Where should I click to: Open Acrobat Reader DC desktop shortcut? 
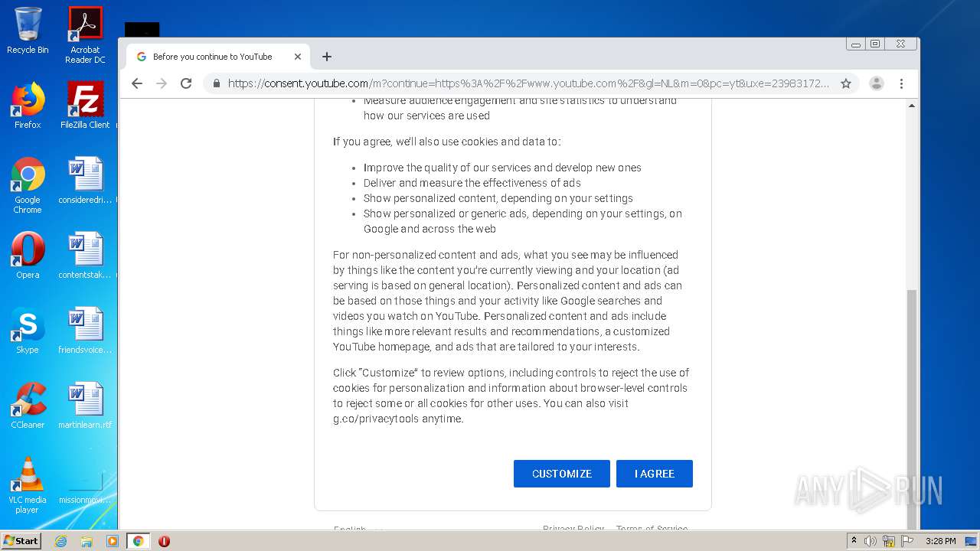(x=85, y=35)
